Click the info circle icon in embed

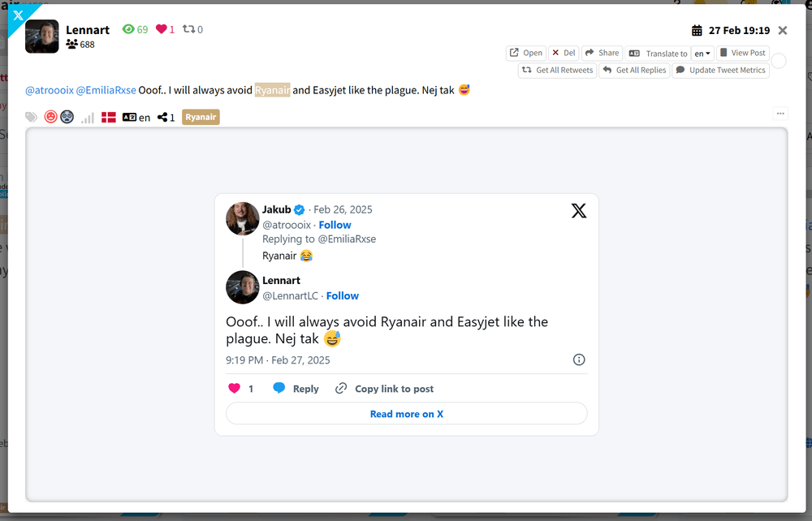579,360
